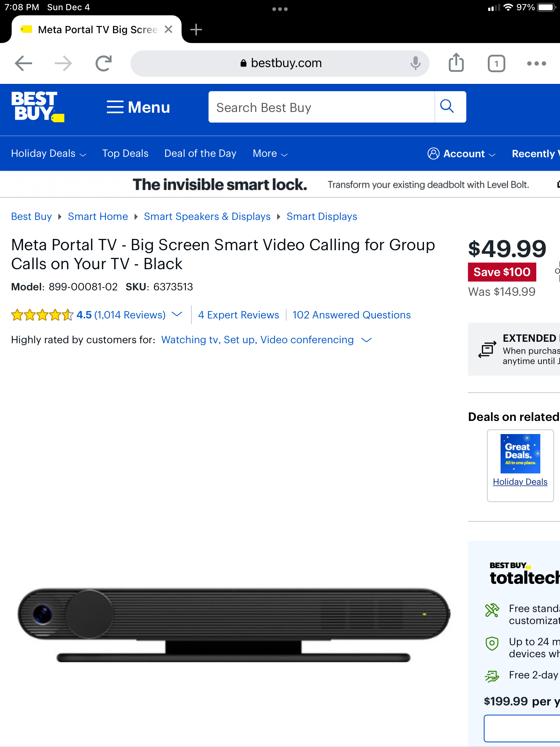Open the browser three-dot menu

536,63
